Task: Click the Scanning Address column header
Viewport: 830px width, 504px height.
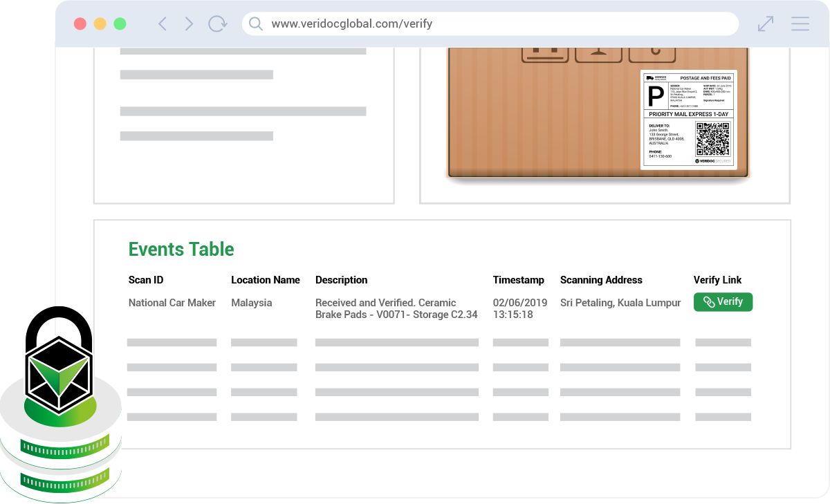Action: point(601,280)
